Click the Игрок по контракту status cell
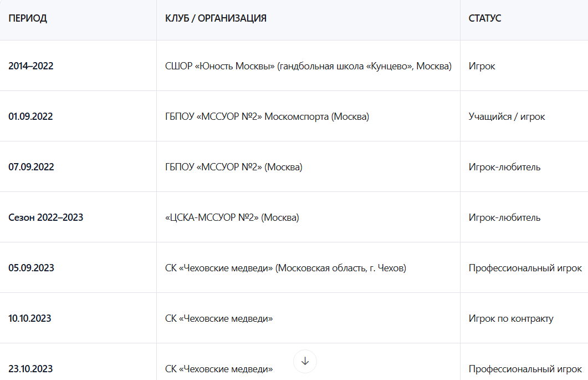This screenshot has width=588, height=380. tap(511, 318)
